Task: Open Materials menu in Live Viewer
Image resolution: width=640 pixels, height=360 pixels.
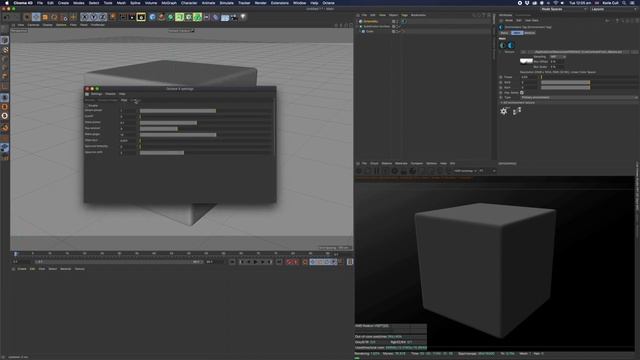Action: tap(401, 163)
